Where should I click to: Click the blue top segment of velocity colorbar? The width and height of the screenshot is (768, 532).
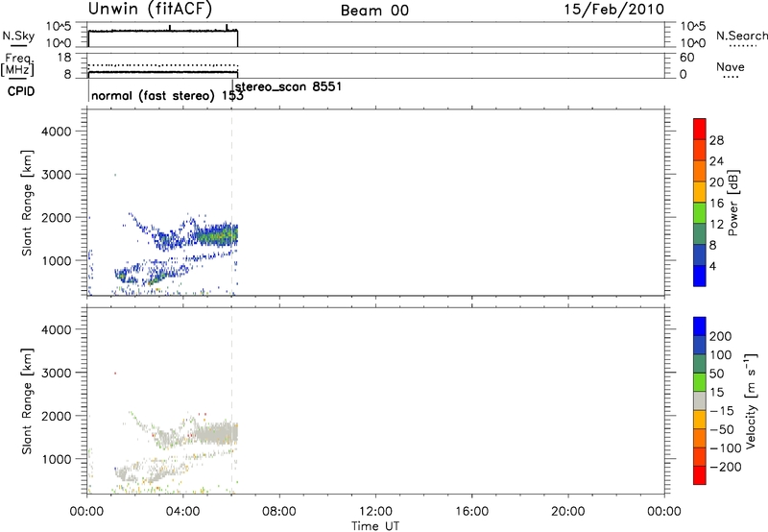(x=700, y=326)
